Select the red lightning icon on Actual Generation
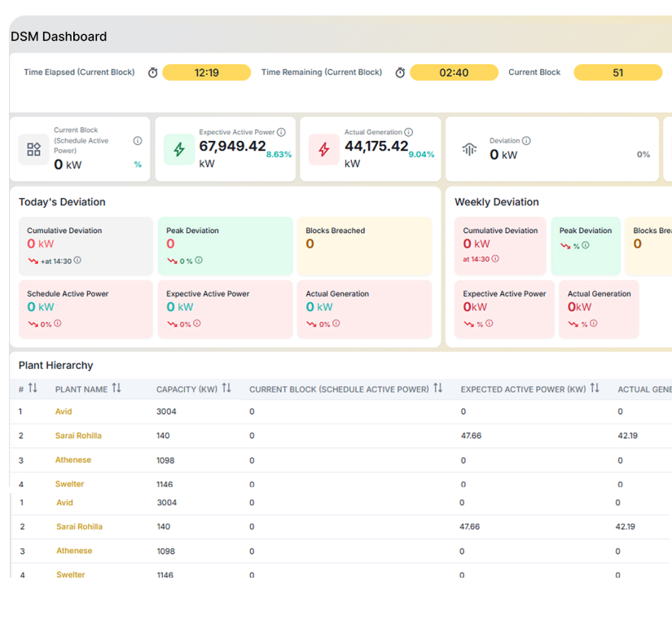Viewport: 672px width, 620px height. pyautogui.click(x=323, y=149)
